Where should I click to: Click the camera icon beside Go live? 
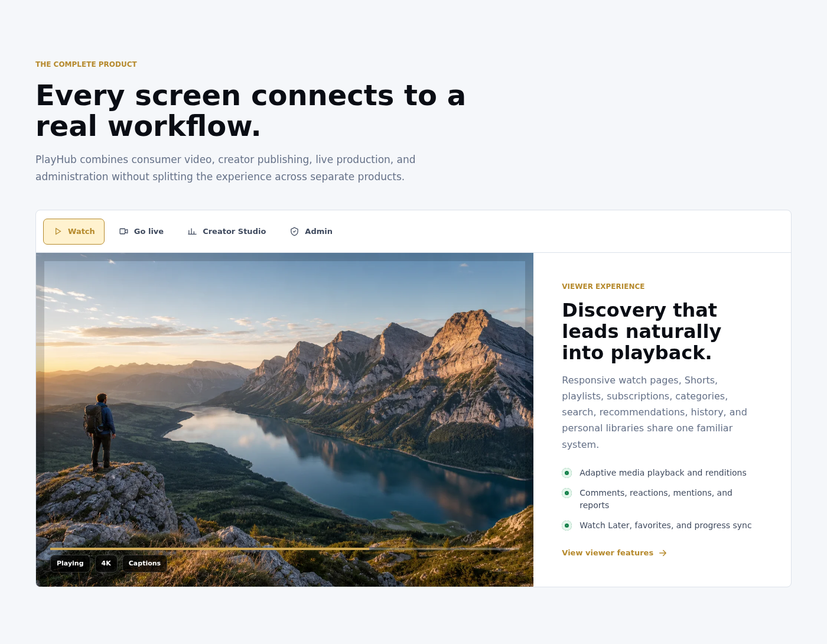(x=123, y=232)
